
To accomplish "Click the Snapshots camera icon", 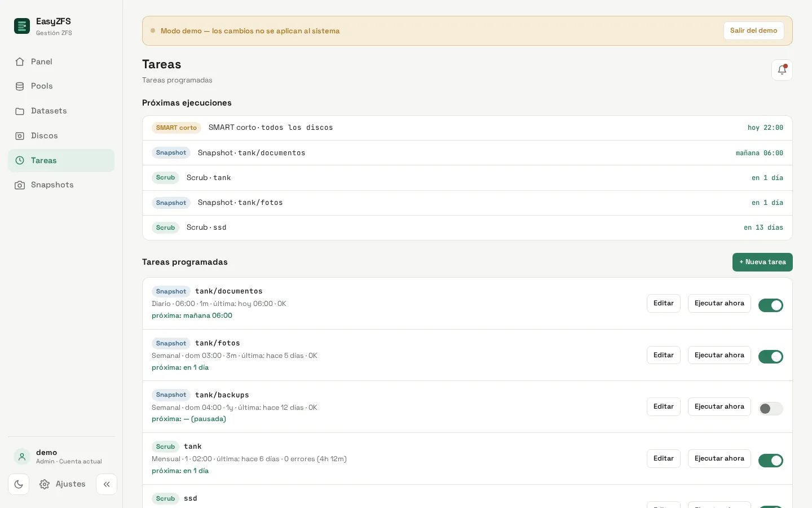I will 20,185.
